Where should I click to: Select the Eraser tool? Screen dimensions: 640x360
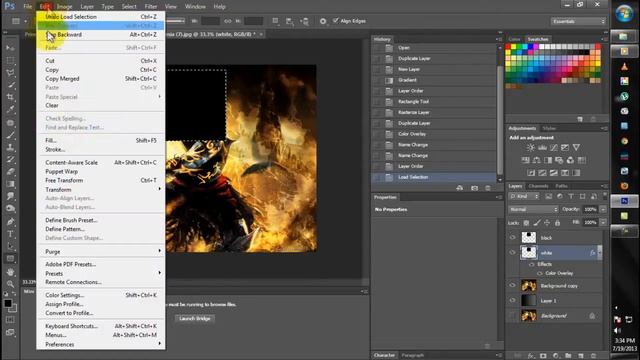(10, 171)
